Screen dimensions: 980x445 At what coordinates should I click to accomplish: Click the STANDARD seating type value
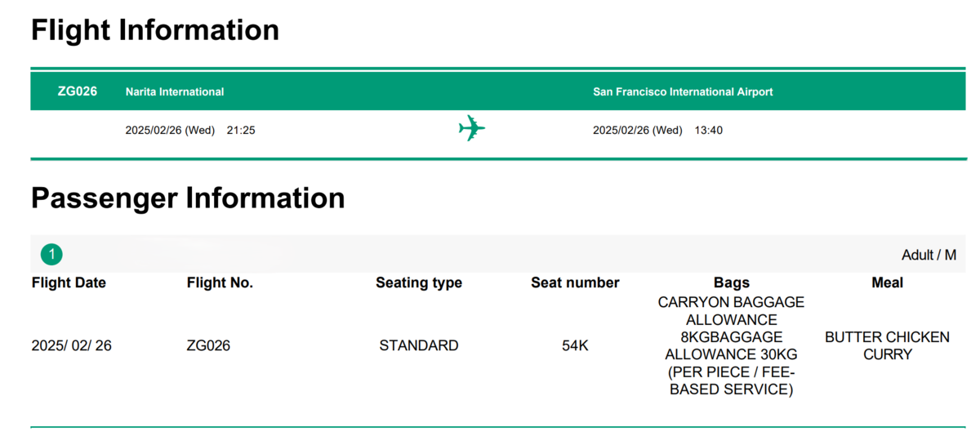[419, 345]
